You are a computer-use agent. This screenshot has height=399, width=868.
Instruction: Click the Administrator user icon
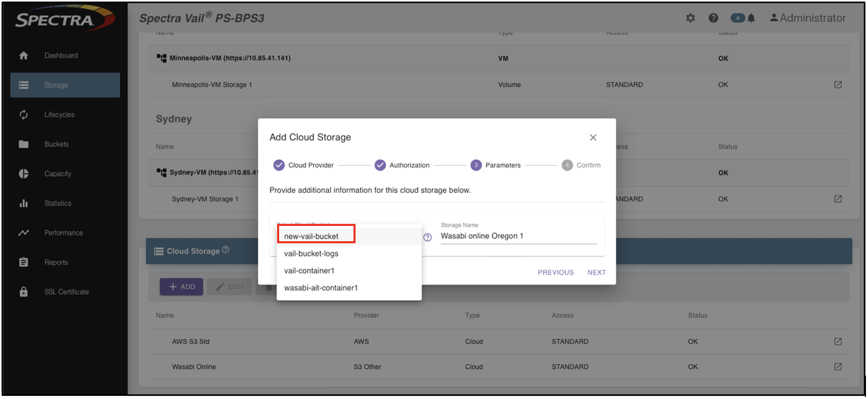(774, 18)
